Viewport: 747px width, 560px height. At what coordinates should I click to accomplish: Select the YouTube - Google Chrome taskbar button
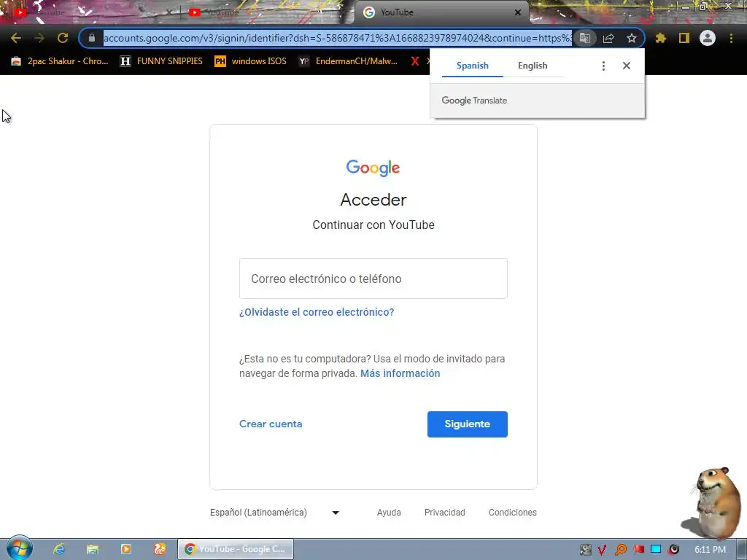(x=236, y=549)
